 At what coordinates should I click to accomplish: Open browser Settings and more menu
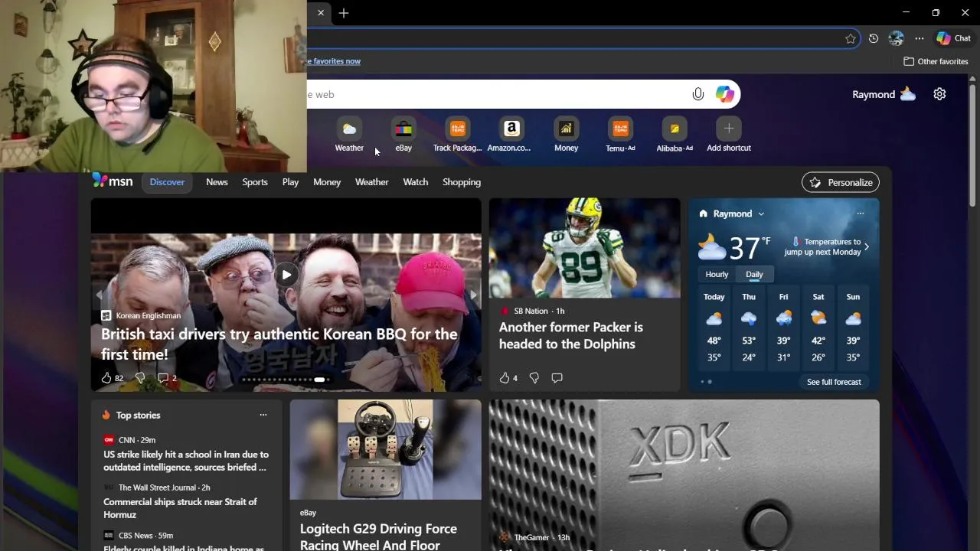[920, 38]
